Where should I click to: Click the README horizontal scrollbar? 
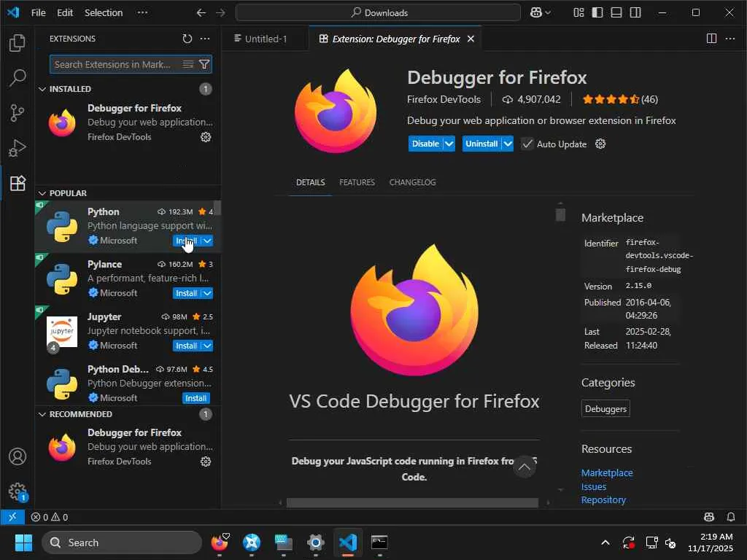413,503
